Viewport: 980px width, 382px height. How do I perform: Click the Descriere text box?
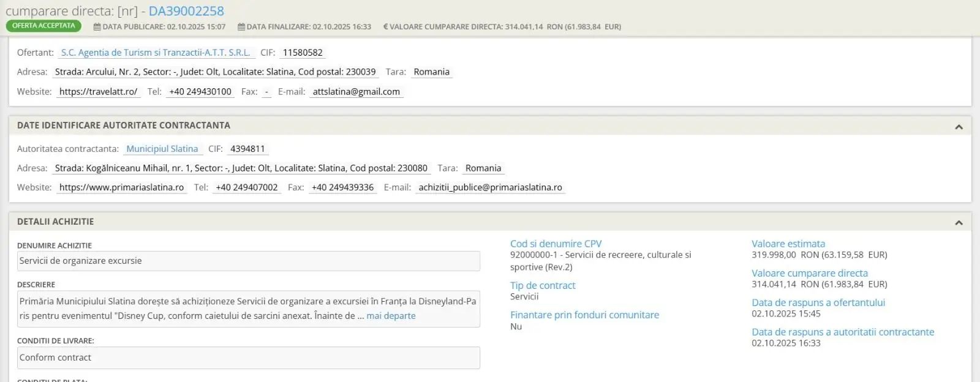point(248,309)
